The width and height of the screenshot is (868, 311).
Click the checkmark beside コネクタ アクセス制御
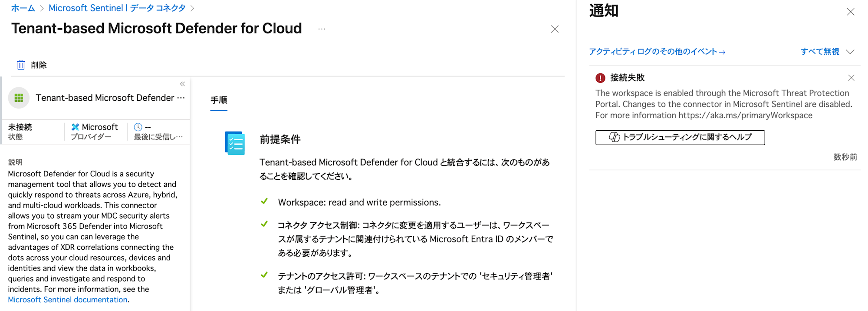264,224
